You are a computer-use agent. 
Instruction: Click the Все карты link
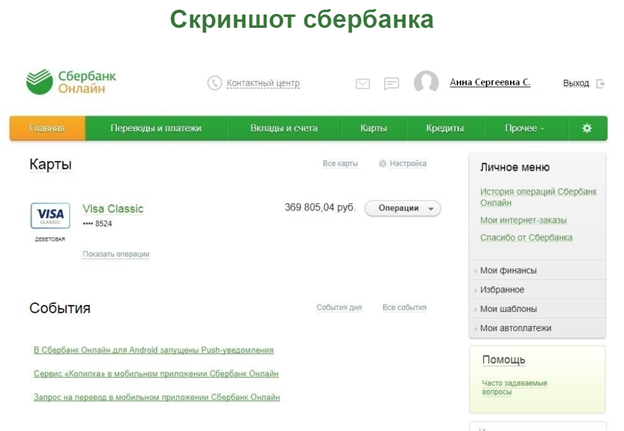pyautogui.click(x=340, y=164)
